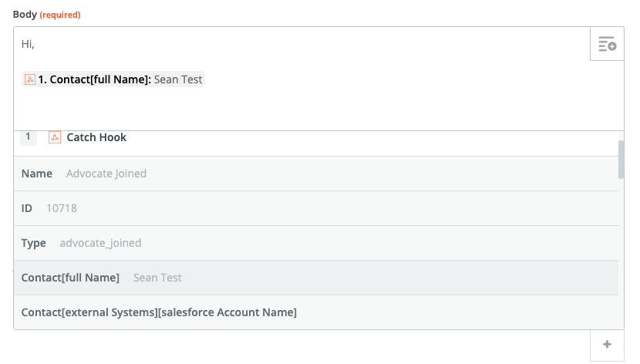Click the webhook icon beside Catch Hook
Screen dimensions: 640x364
point(55,137)
